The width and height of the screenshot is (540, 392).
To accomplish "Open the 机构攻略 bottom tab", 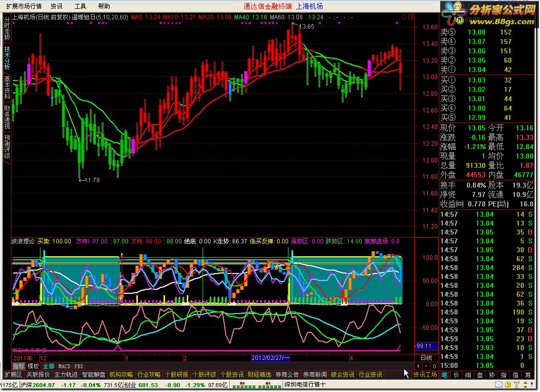I will coord(121,374).
